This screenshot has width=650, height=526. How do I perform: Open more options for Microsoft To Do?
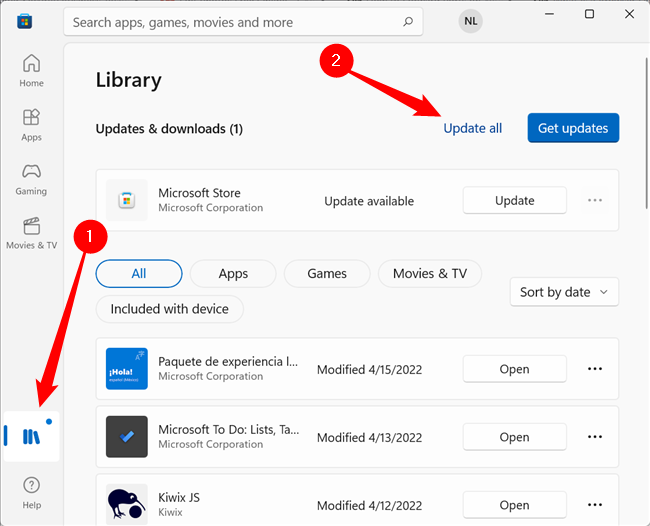coord(595,436)
